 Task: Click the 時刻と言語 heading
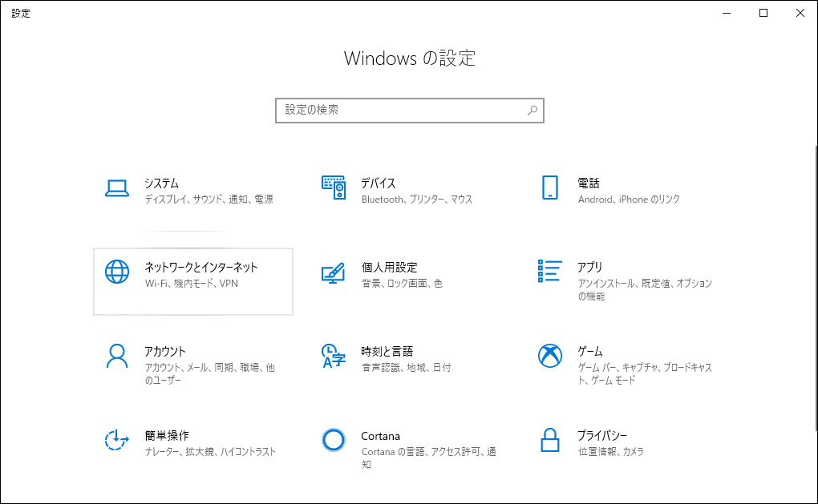click(x=387, y=352)
